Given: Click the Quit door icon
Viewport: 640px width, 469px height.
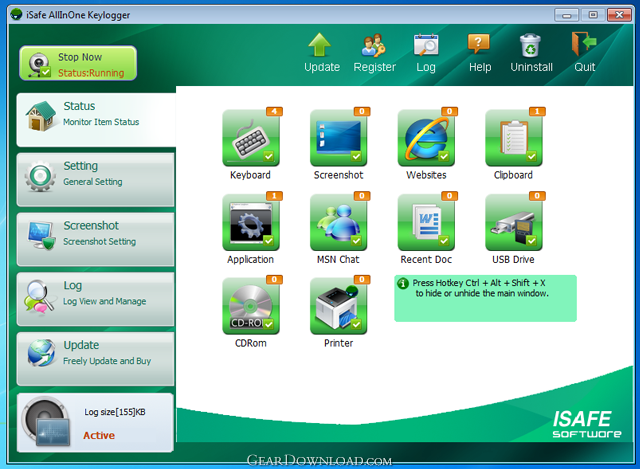Looking at the screenshot, I should (x=584, y=44).
